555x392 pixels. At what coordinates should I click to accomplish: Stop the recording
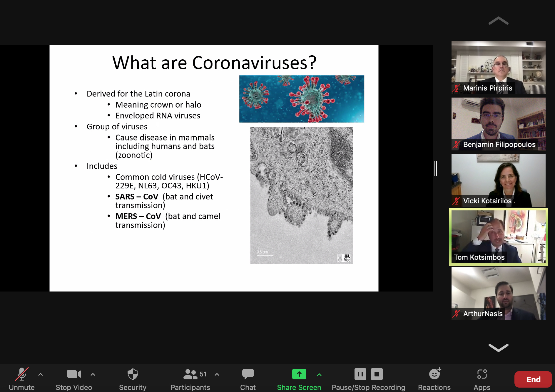pyautogui.click(x=377, y=374)
